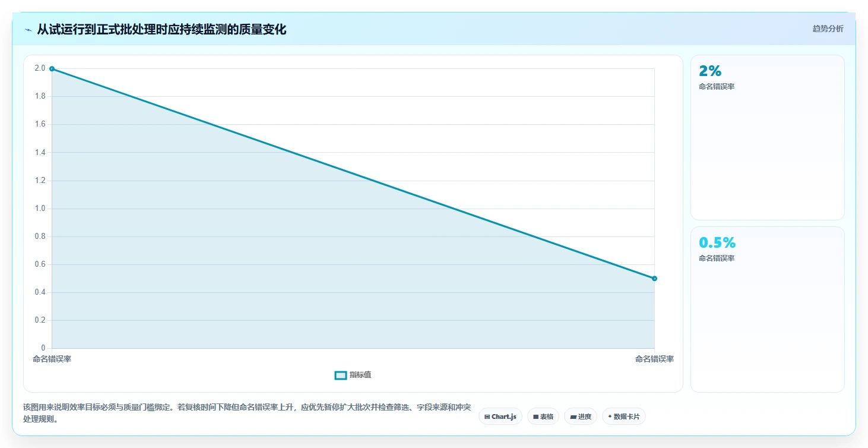Toggle the 指标值 legend item

click(353, 375)
